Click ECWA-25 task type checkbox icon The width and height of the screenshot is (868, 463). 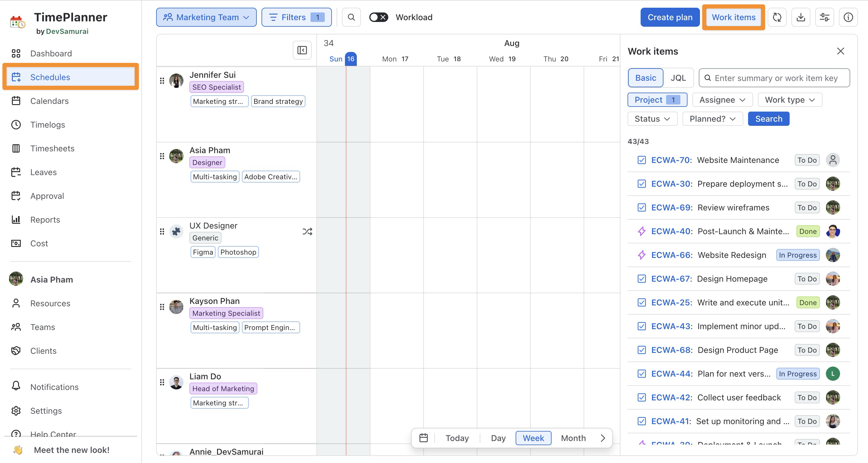[x=642, y=303]
